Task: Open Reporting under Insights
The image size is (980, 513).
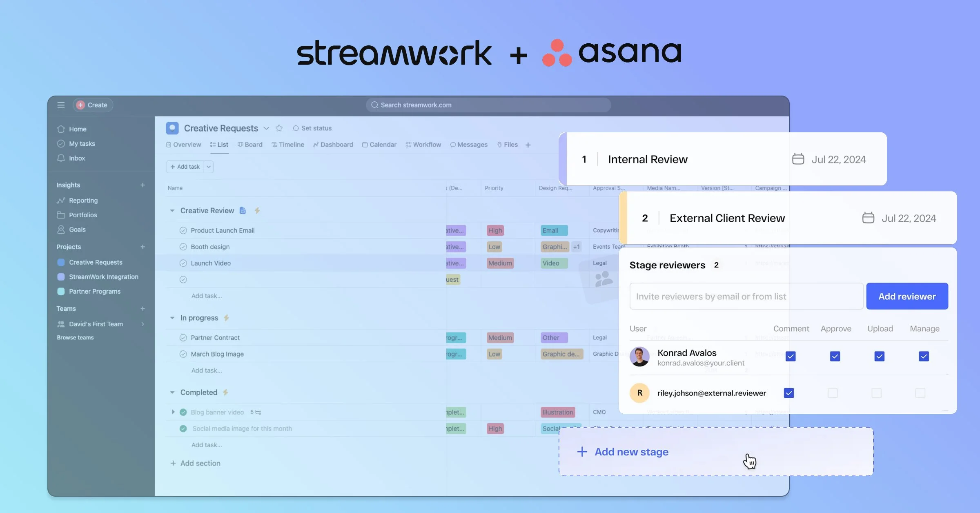Action: [x=82, y=200]
